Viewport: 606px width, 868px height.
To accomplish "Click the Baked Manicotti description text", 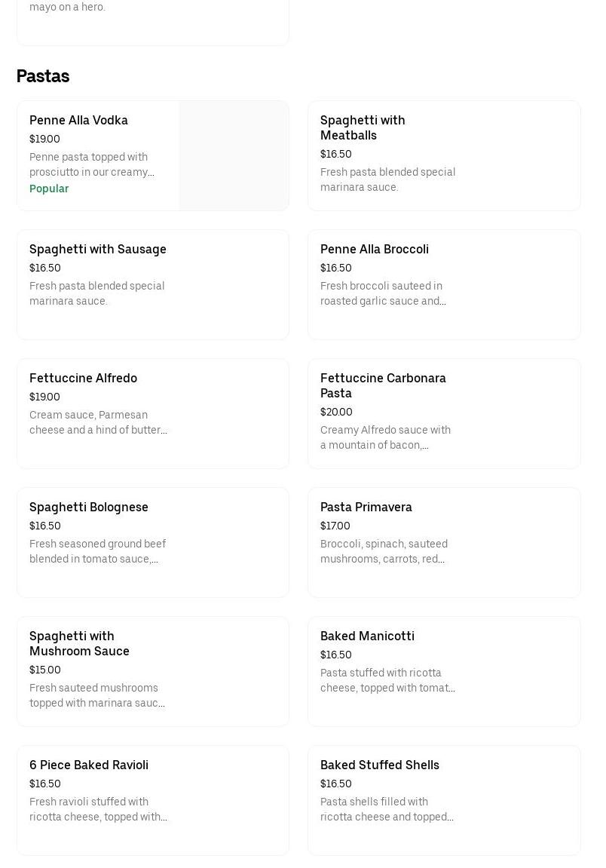I will pos(387,680).
